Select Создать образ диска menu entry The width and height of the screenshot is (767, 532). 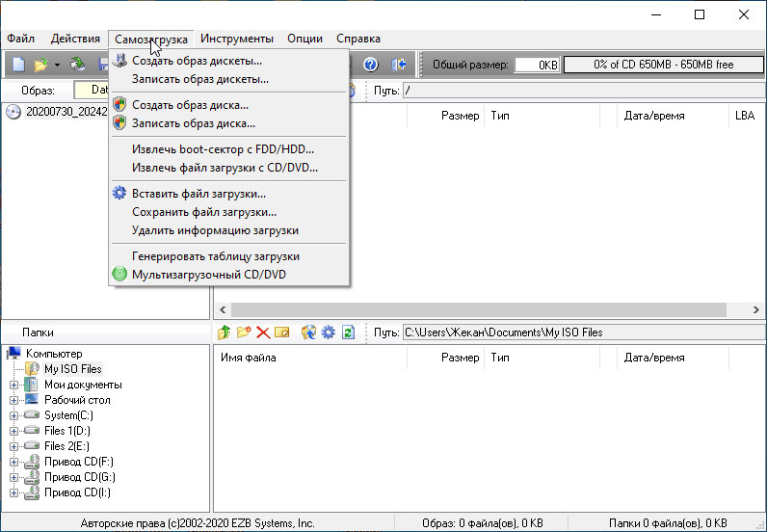pyautogui.click(x=190, y=104)
